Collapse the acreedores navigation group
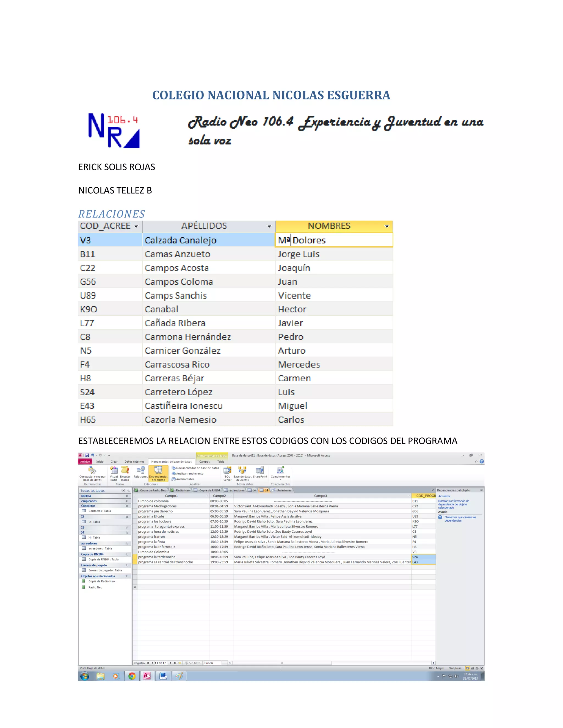This screenshot has height=728, width=563. click(x=127, y=543)
